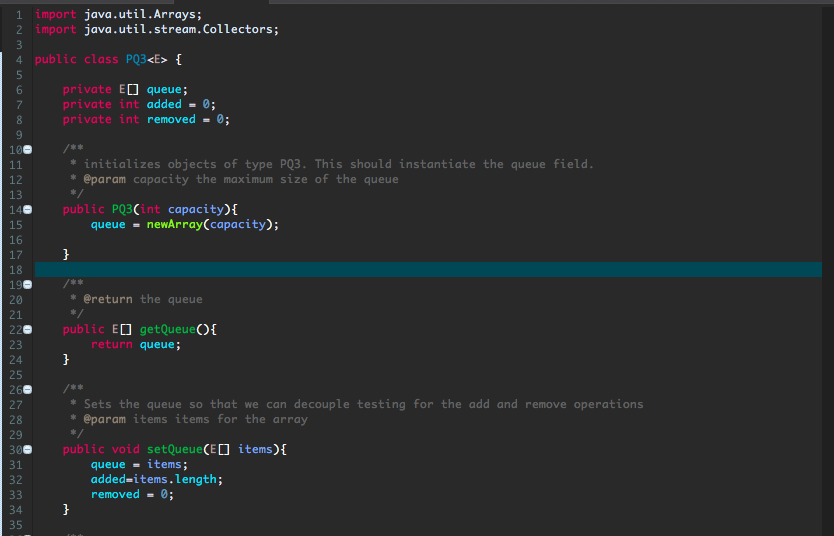Click line number 4 in the gutter
The width and height of the screenshot is (834, 536).
coord(19,60)
